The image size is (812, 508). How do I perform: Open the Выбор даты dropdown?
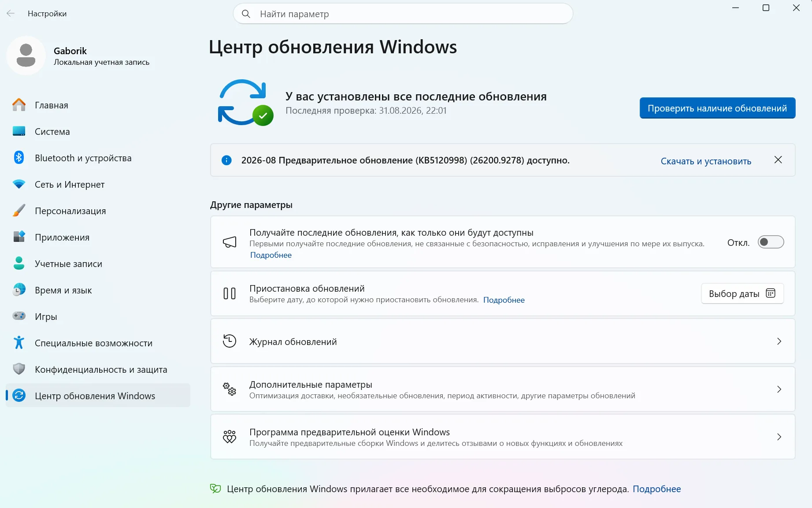coord(742,293)
